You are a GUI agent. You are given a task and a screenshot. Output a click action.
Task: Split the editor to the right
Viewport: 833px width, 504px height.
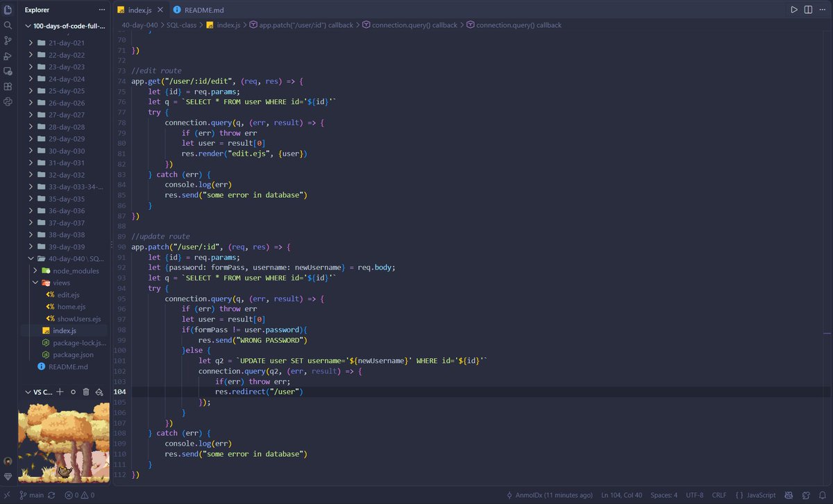click(808, 10)
